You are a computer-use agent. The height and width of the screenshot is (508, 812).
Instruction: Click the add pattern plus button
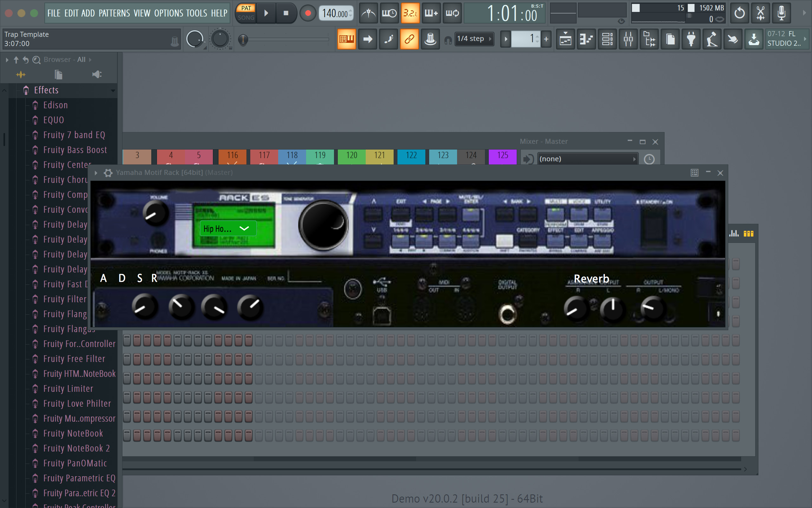[x=546, y=39]
